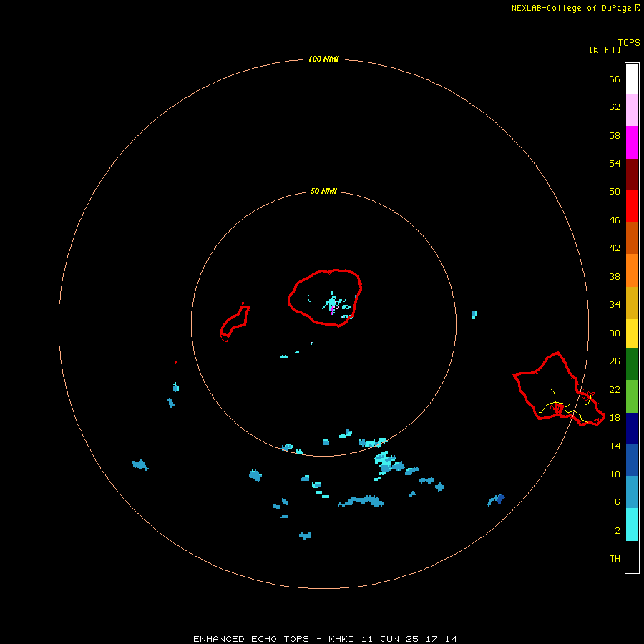Click the small elongated island outline west of center
The height and width of the screenshot is (644, 644).
tap(235, 323)
